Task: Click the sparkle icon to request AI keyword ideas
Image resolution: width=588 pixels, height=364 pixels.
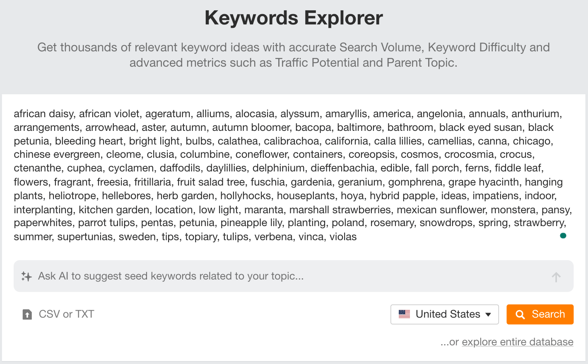Action: pos(26,276)
